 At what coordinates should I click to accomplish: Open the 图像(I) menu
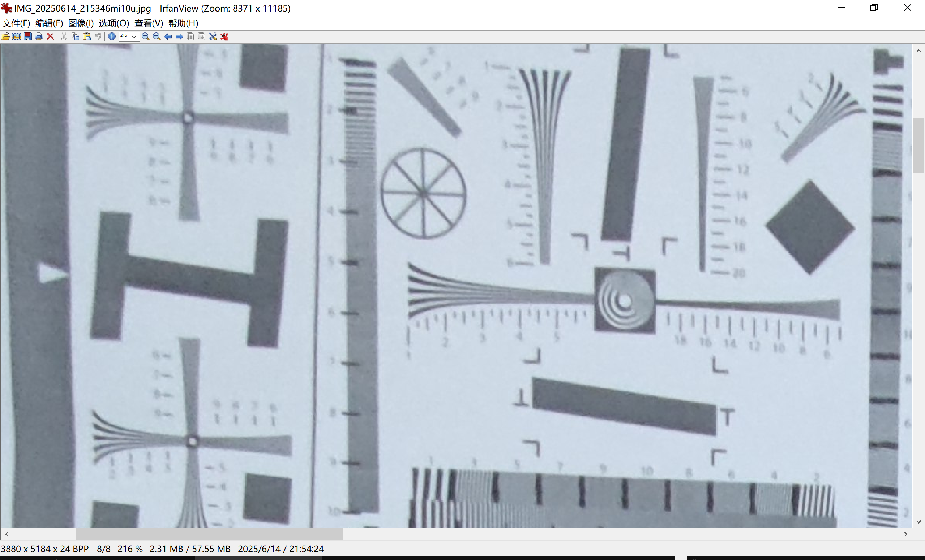[x=81, y=23]
